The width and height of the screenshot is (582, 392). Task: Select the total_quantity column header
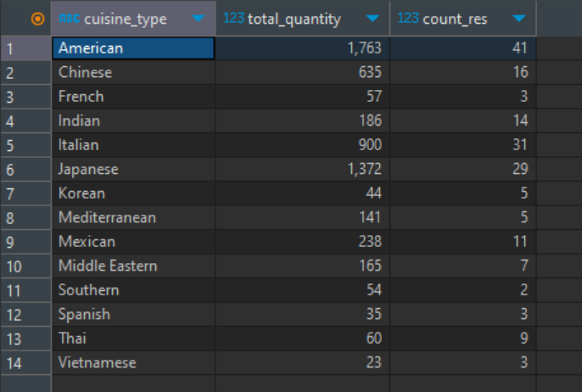tap(303, 19)
